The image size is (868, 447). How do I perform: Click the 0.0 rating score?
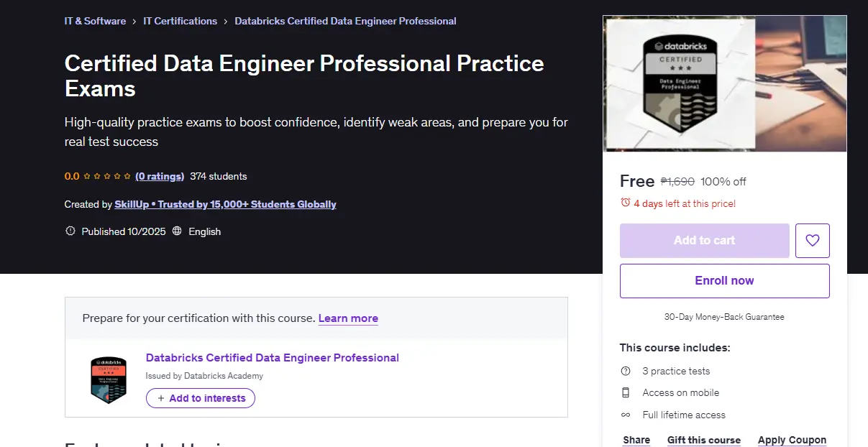(x=72, y=176)
